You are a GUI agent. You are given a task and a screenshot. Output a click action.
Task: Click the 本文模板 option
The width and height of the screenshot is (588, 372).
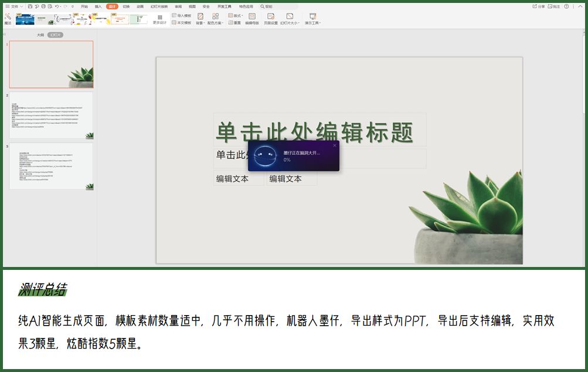tap(181, 22)
